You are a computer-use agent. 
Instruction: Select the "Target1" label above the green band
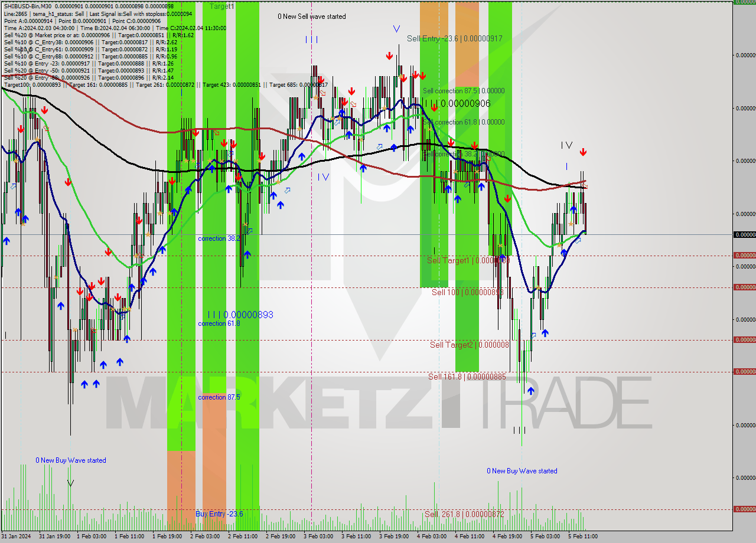[x=222, y=6]
